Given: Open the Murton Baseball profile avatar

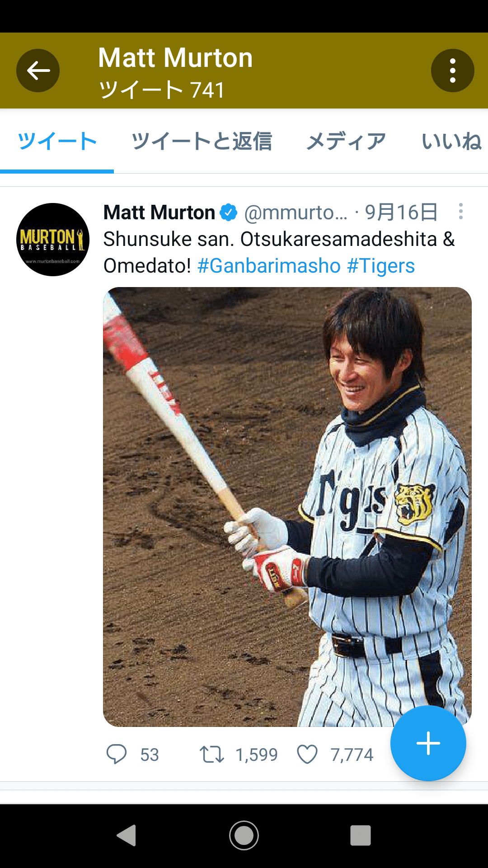Looking at the screenshot, I should point(53,240).
